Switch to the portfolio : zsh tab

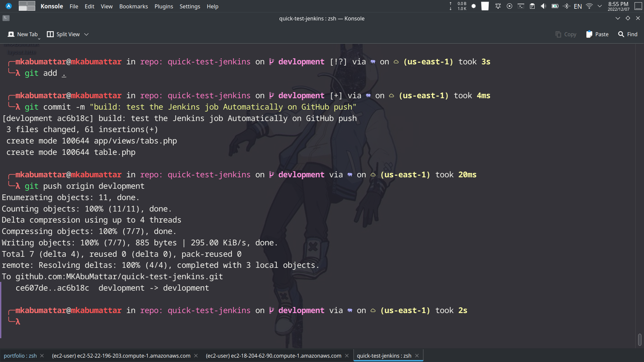tap(19, 356)
